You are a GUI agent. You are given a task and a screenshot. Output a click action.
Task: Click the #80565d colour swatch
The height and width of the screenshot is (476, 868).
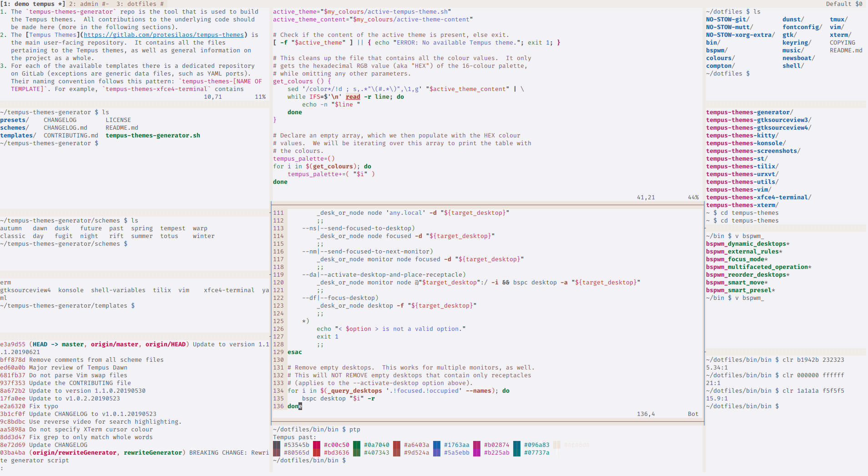click(x=277, y=452)
